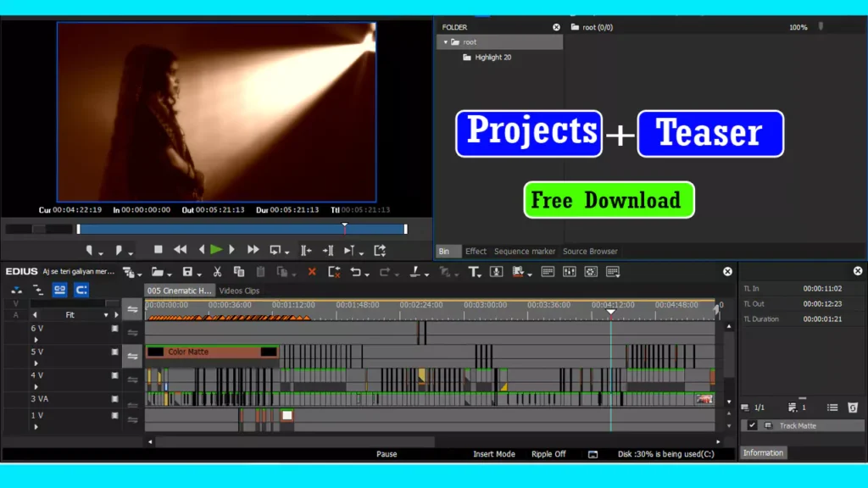Expand the 6 V track
This screenshot has height=488, width=868.
coord(36,339)
